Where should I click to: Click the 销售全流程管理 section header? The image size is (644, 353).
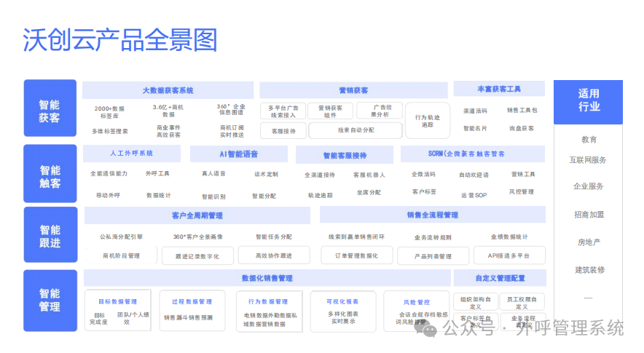(x=433, y=215)
